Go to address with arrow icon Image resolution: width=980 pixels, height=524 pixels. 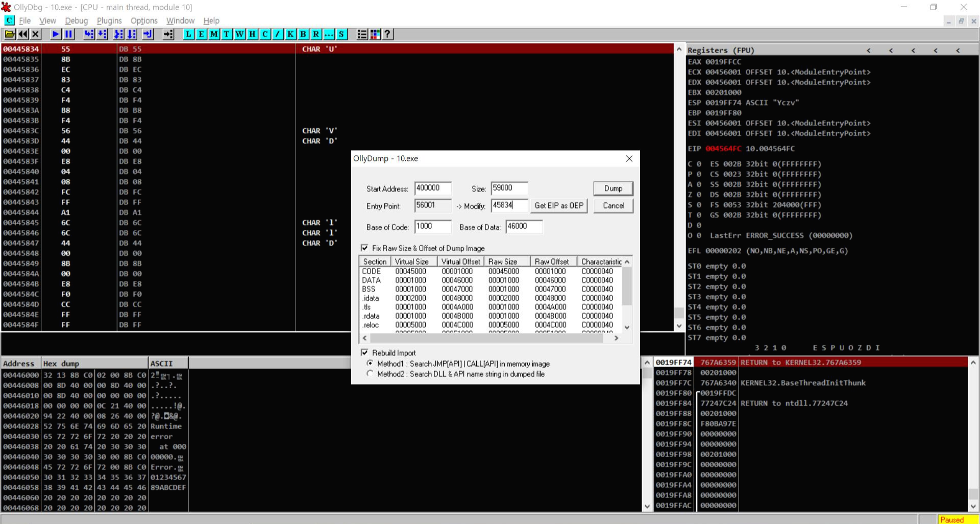(x=168, y=34)
